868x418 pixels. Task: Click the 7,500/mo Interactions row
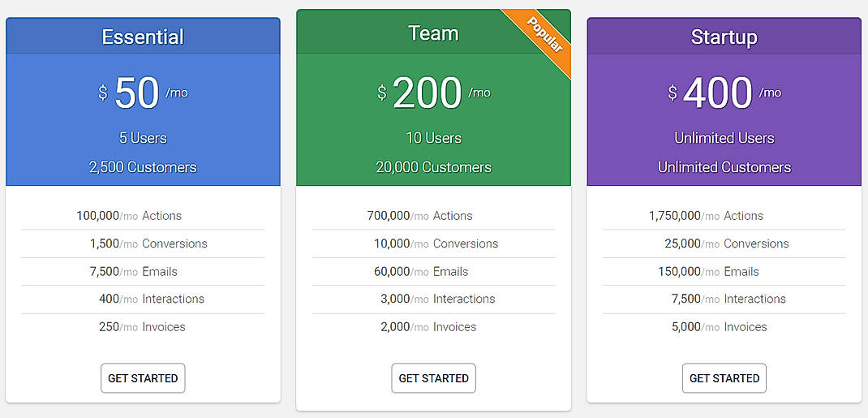tap(724, 299)
